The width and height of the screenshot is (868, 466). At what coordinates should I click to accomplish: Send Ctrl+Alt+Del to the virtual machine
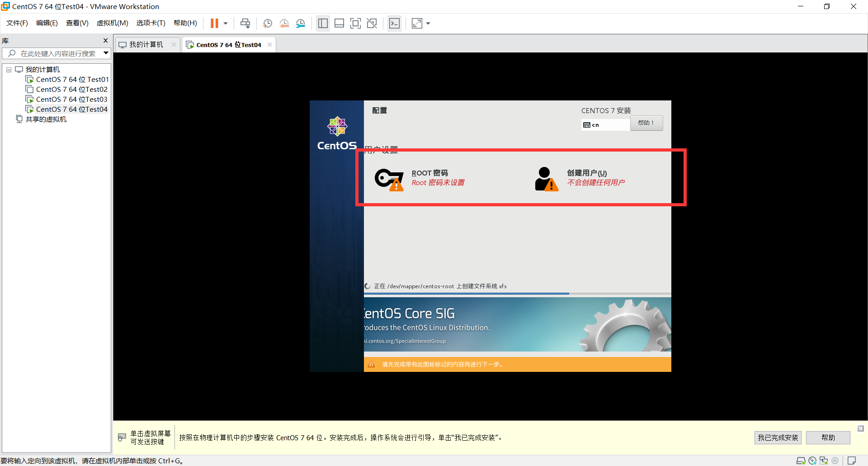click(245, 23)
